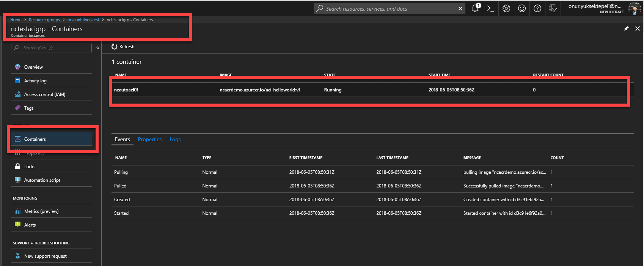
Task: Click the Pulling event first timestamp 08:50:31Z
Action: click(x=312, y=172)
